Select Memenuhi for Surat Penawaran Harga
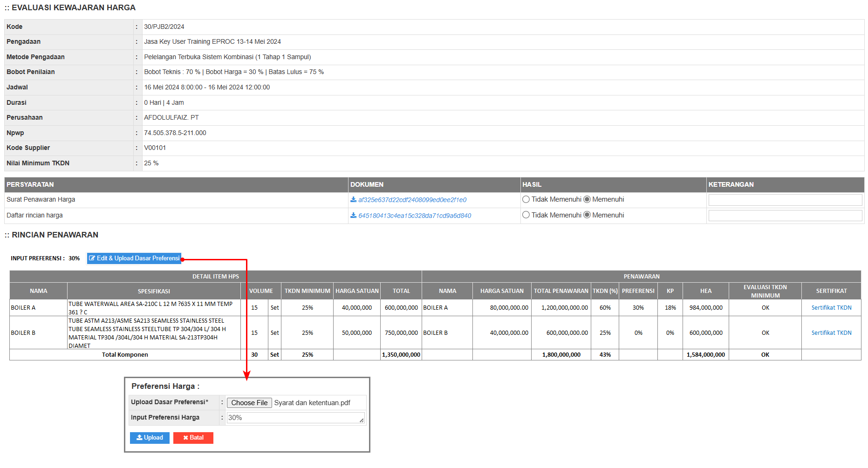This screenshot has height=468, width=868. (x=587, y=199)
